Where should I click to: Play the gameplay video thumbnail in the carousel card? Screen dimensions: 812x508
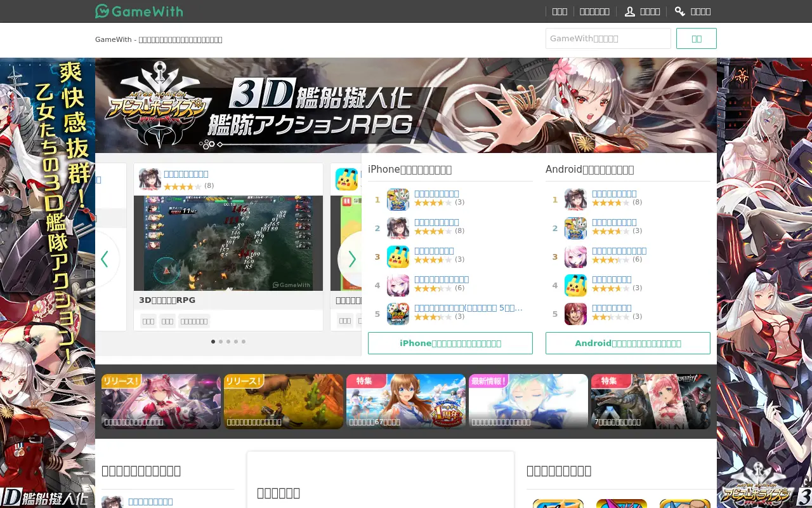tap(228, 243)
